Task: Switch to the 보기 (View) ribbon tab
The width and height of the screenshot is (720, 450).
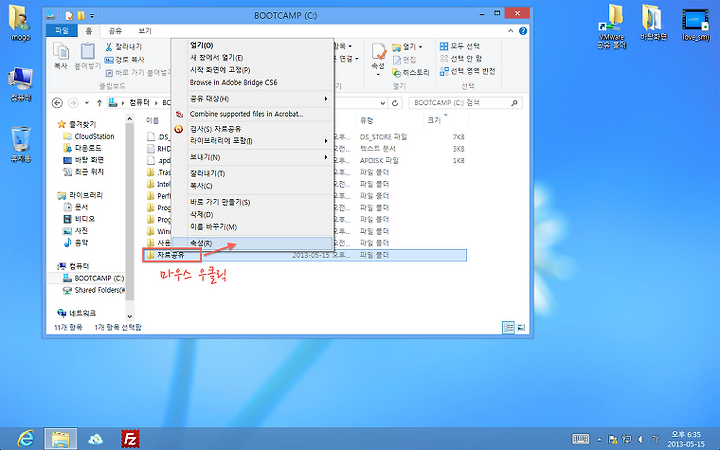Action: [145, 31]
